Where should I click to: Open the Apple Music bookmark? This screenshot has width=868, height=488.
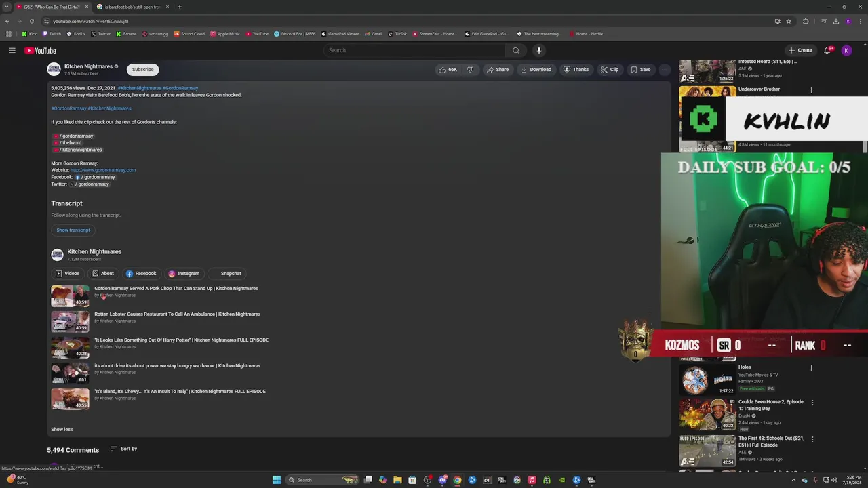[225, 34]
